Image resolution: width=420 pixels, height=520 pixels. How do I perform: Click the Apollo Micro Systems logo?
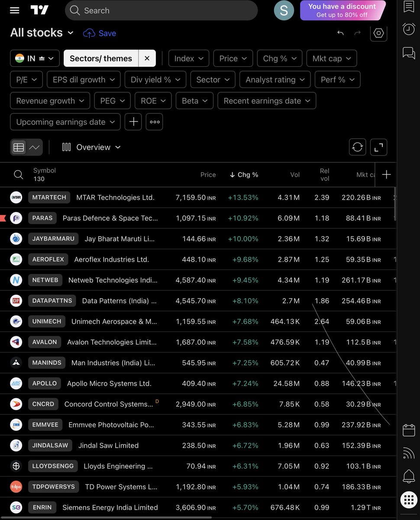click(16, 383)
